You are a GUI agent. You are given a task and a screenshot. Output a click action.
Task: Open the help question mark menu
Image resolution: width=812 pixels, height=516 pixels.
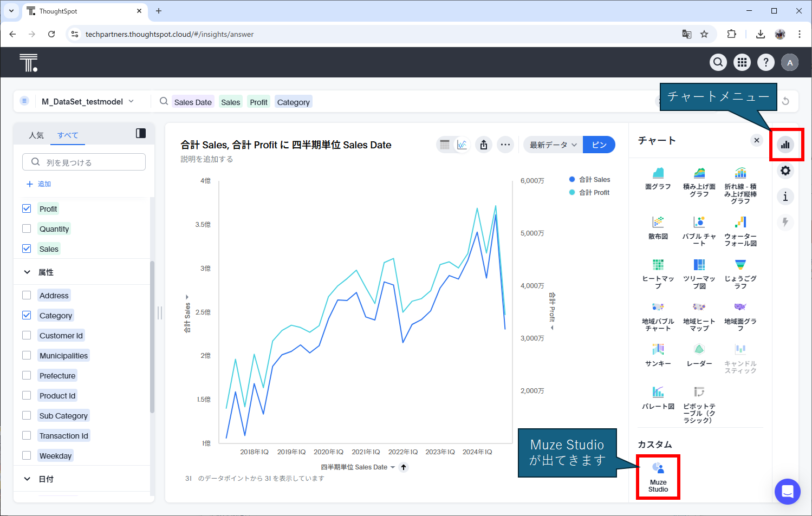click(x=766, y=62)
